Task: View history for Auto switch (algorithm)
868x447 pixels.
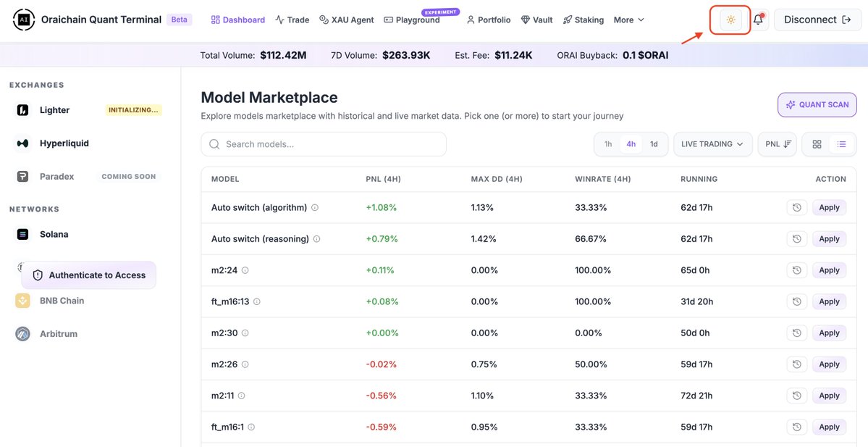Action: pos(796,208)
